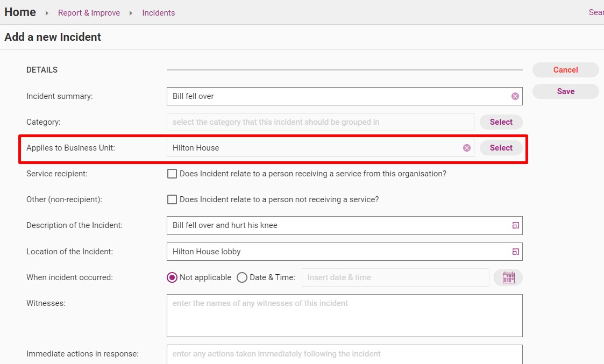Click the breadcrumb arrow before Incidents

coord(131,13)
